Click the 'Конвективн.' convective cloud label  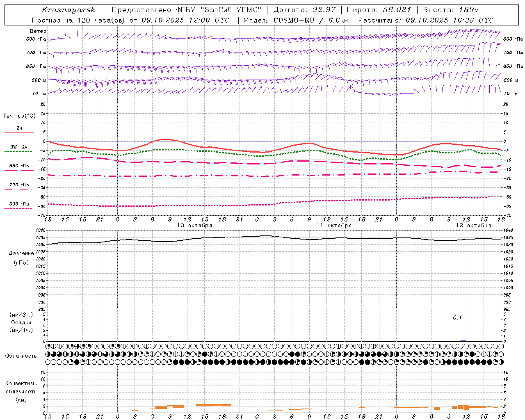[x=21, y=383]
